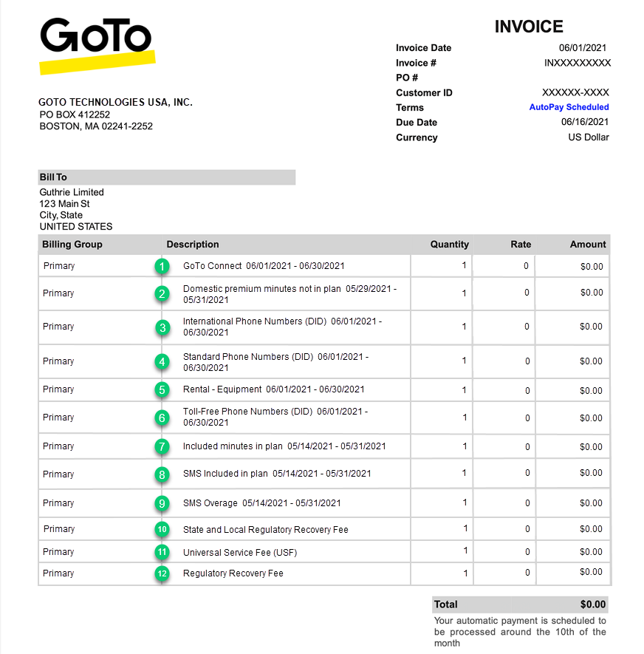The width and height of the screenshot is (644, 654).
Task: Click the green number 2 marker
Action: pos(162,293)
